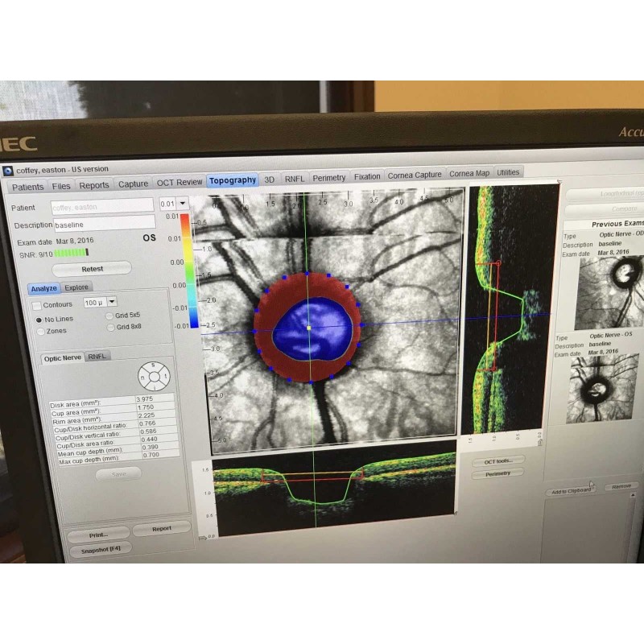Click the OCT tools... button
The image size is (644, 644).
tap(498, 461)
